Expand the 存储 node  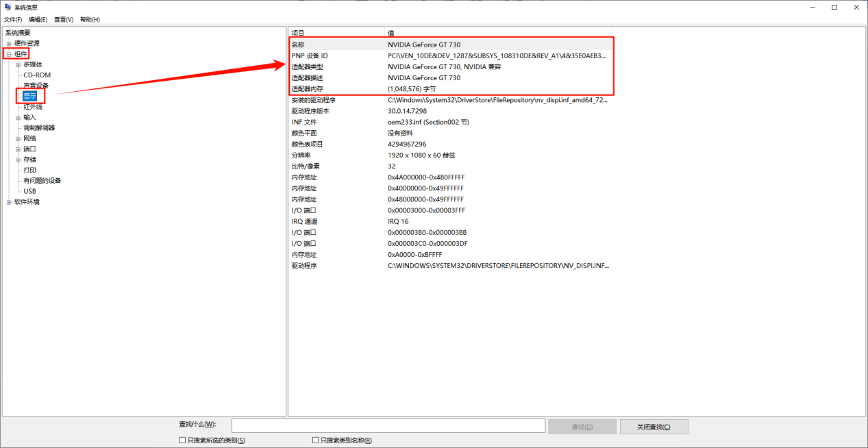point(18,160)
